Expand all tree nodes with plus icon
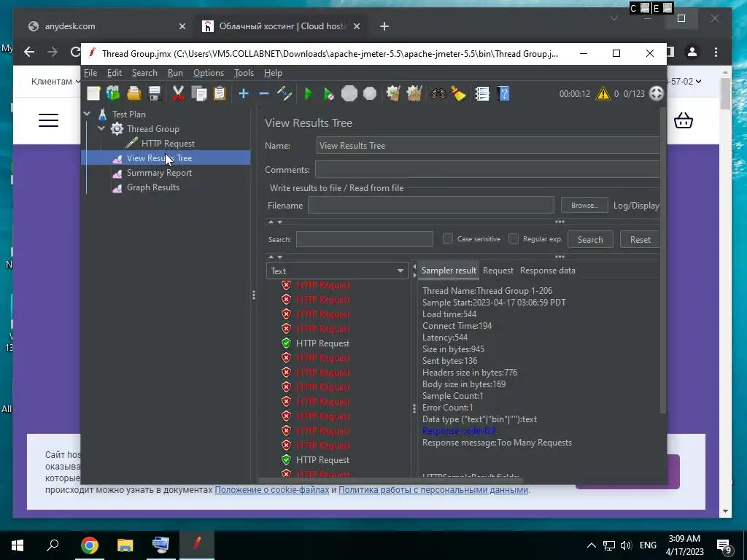747x560 pixels. click(244, 93)
